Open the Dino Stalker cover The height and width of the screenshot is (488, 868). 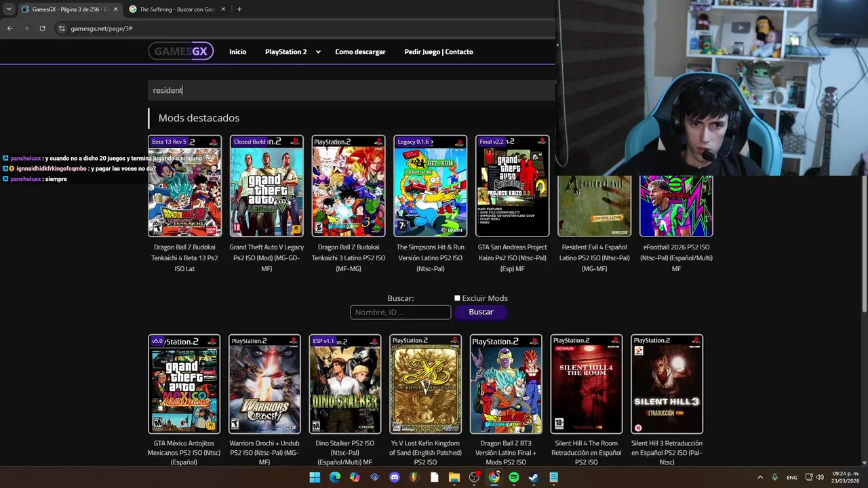click(x=345, y=384)
